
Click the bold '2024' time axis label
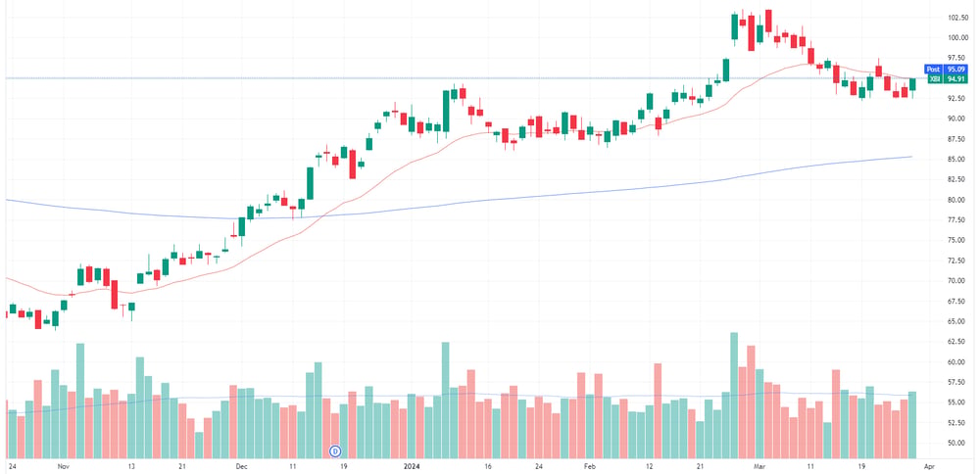[412, 466]
